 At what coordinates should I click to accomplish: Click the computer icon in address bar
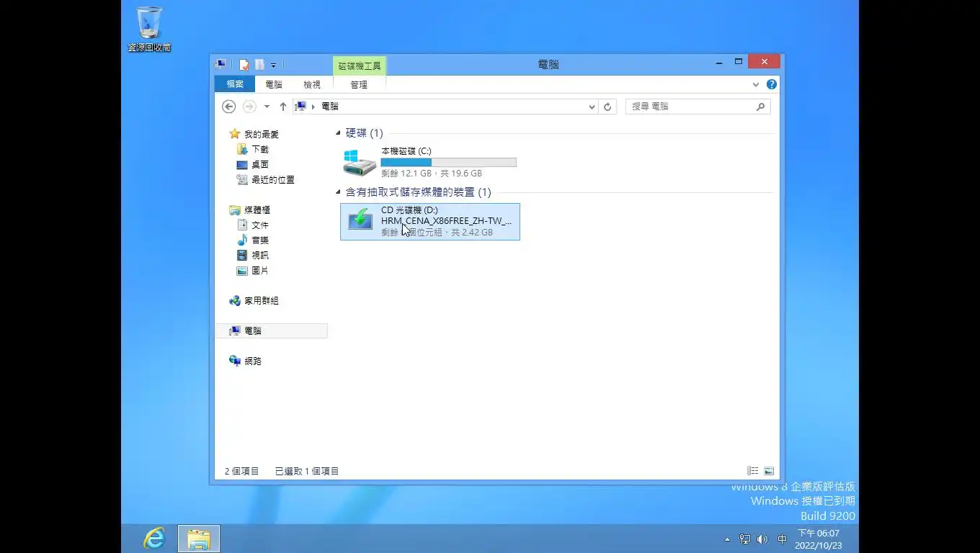coord(301,106)
